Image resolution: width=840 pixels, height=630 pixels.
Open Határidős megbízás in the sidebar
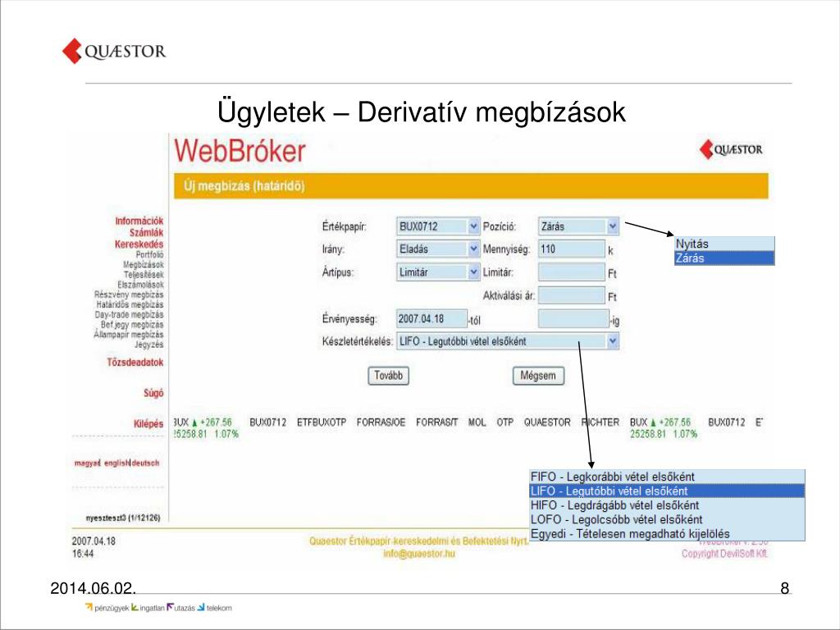point(130,305)
